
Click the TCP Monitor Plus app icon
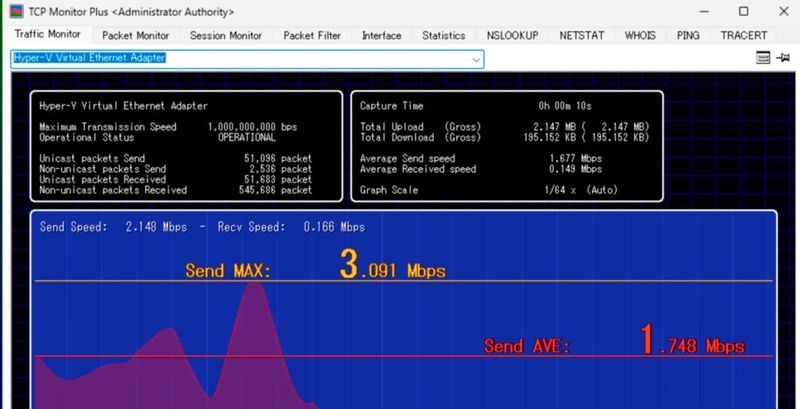pos(16,11)
